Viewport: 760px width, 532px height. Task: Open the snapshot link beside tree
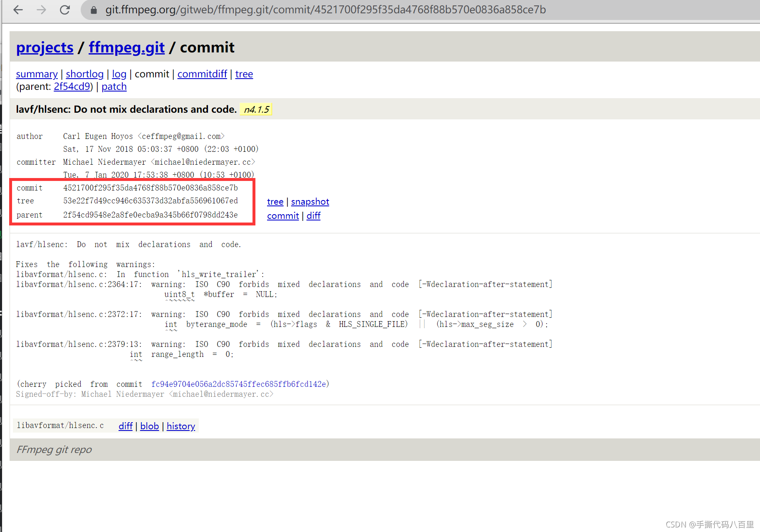tap(310, 202)
